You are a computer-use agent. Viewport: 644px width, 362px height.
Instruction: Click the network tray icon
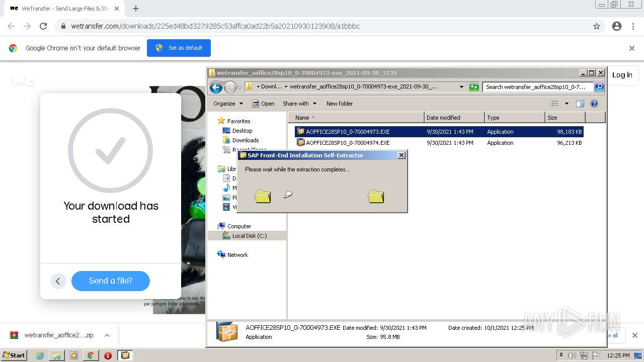click(x=584, y=355)
